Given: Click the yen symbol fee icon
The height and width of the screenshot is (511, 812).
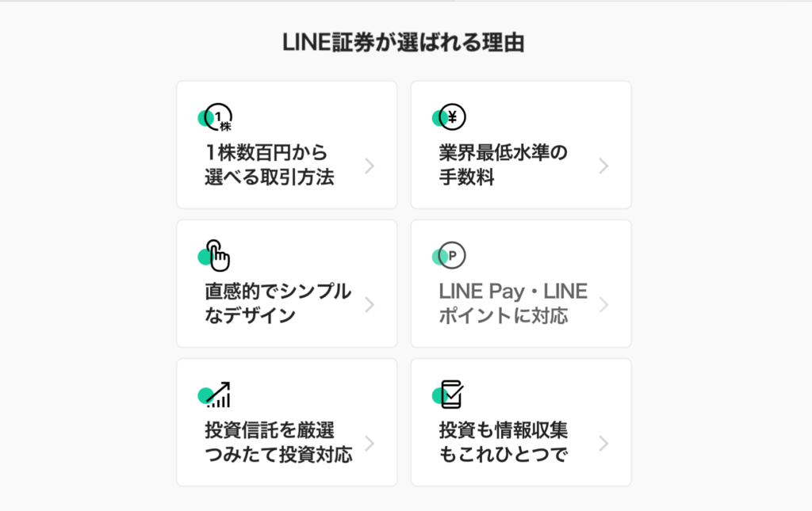Looking at the screenshot, I should (449, 117).
